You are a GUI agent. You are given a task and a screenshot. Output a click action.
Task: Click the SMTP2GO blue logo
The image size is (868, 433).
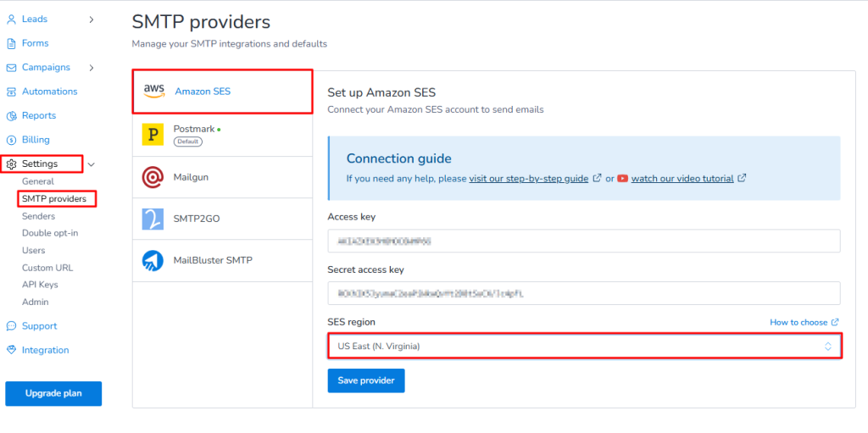tap(153, 219)
